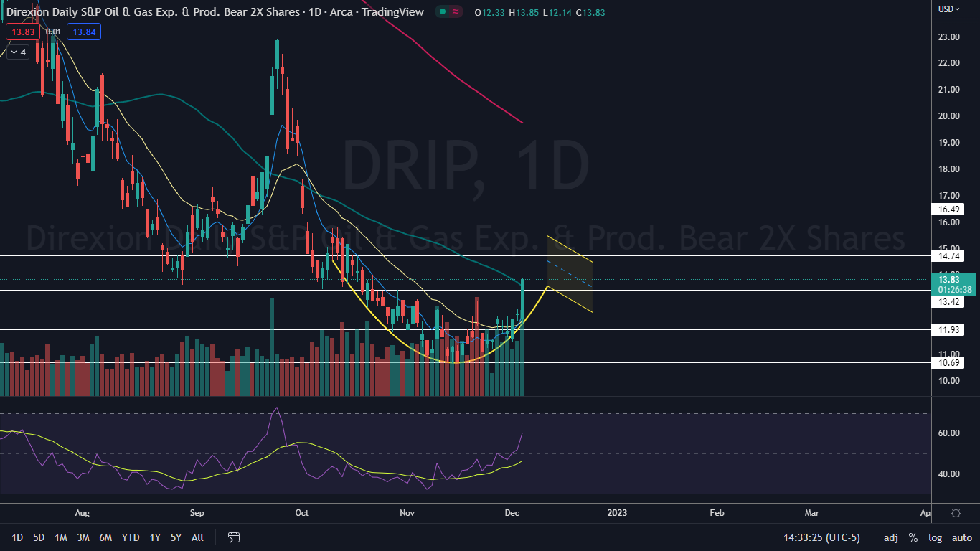Toggle percent scale '%' option
Screen dimensions: 980x551
click(913, 537)
